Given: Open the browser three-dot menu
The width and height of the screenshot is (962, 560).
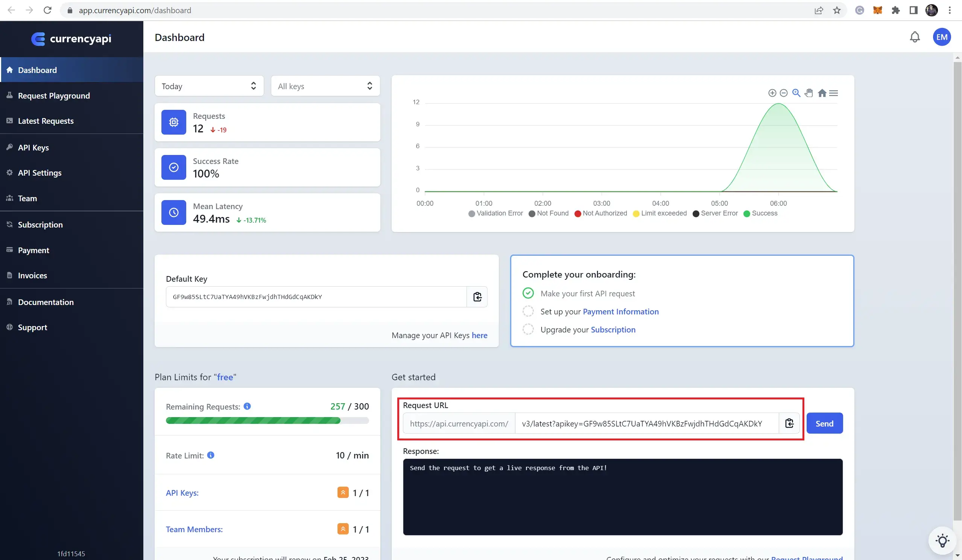Looking at the screenshot, I should coord(950,10).
